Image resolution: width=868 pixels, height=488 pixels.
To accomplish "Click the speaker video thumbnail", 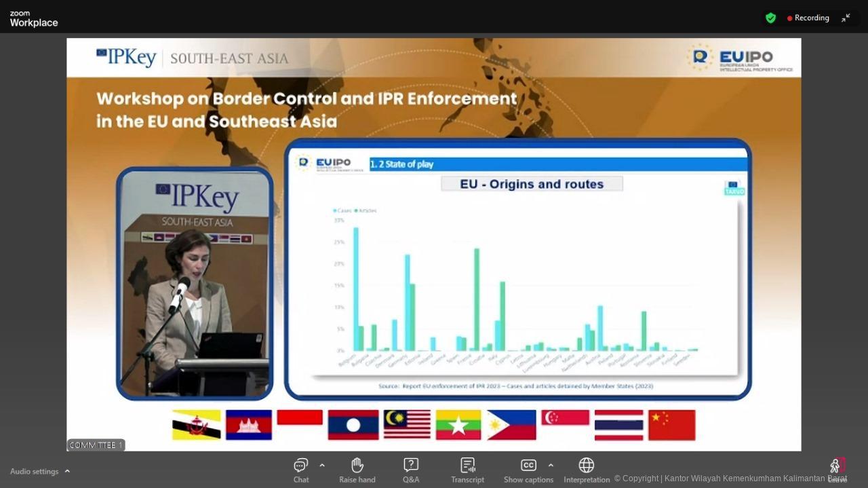I will [195, 283].
